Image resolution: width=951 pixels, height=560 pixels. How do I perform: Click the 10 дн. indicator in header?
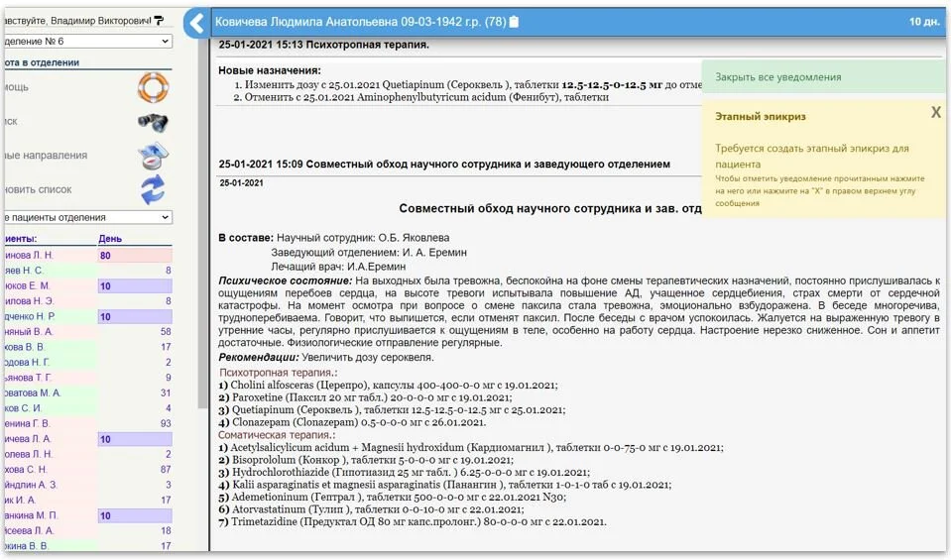tap(924, 22)
